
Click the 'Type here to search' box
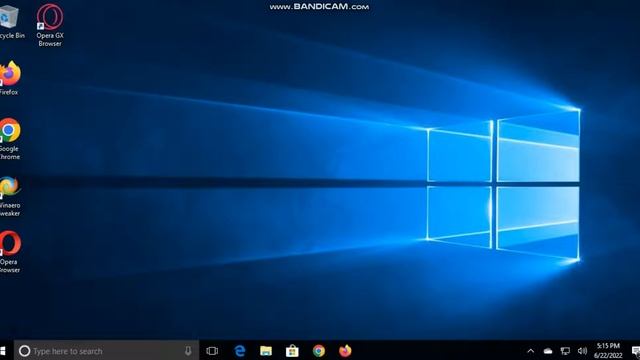pos(107,351)
